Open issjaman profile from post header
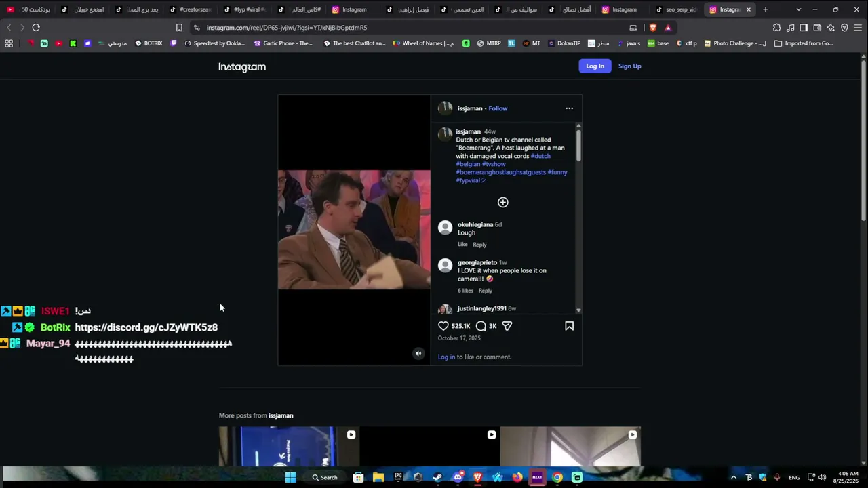The width and height of the screenshot is (868, 488). pyautogui.click(x=470, y=108)
